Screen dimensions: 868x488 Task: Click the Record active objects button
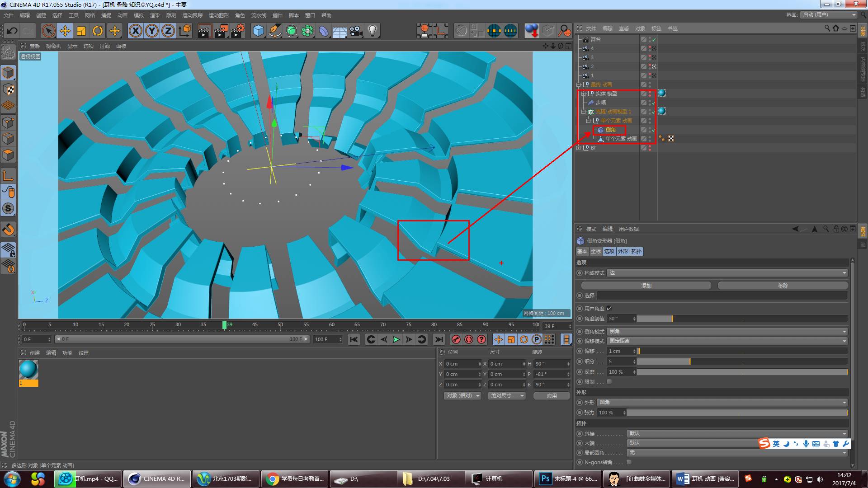(x=456, y=339)
